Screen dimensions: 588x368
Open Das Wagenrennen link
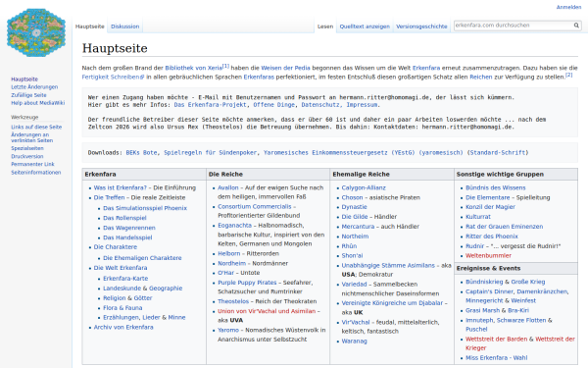coord(129,228)
